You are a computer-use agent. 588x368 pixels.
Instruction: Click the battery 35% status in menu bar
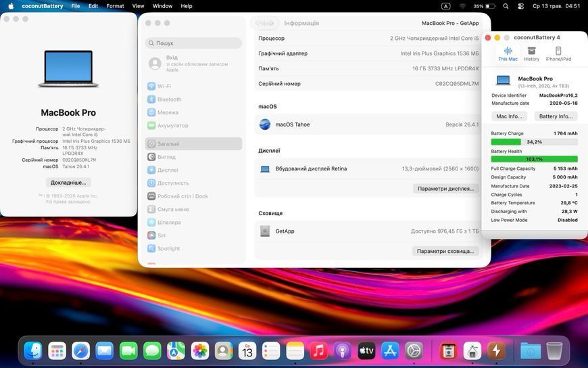[484, 6]
